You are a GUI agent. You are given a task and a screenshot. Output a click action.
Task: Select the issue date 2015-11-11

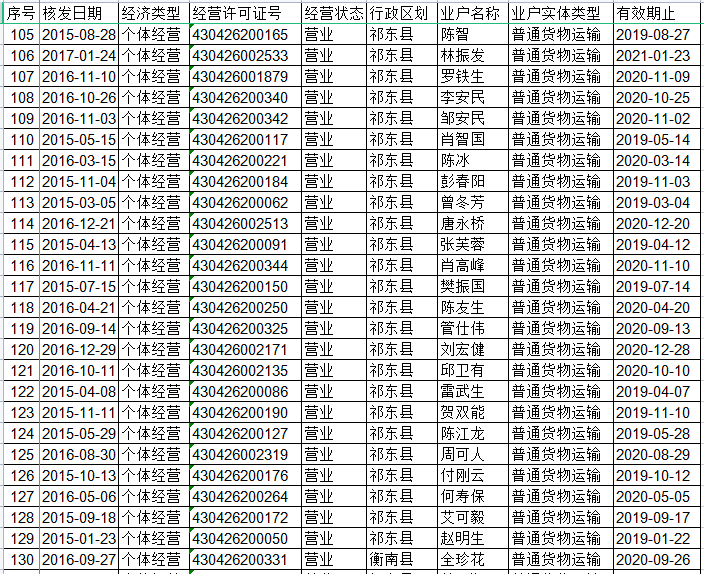[x=79, y=412]
